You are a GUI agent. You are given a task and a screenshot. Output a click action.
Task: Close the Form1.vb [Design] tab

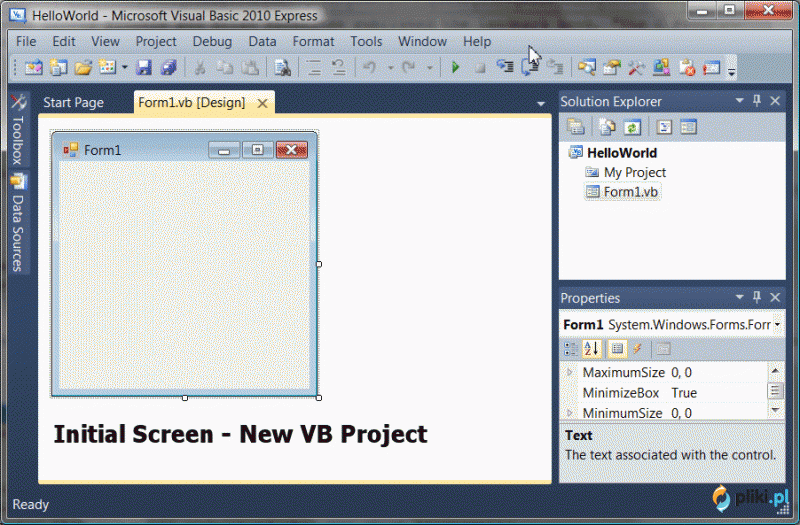[x=262, y=104]
